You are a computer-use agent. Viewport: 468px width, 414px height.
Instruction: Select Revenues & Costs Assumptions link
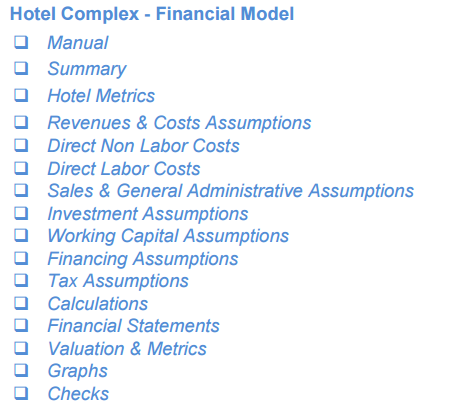179,123
